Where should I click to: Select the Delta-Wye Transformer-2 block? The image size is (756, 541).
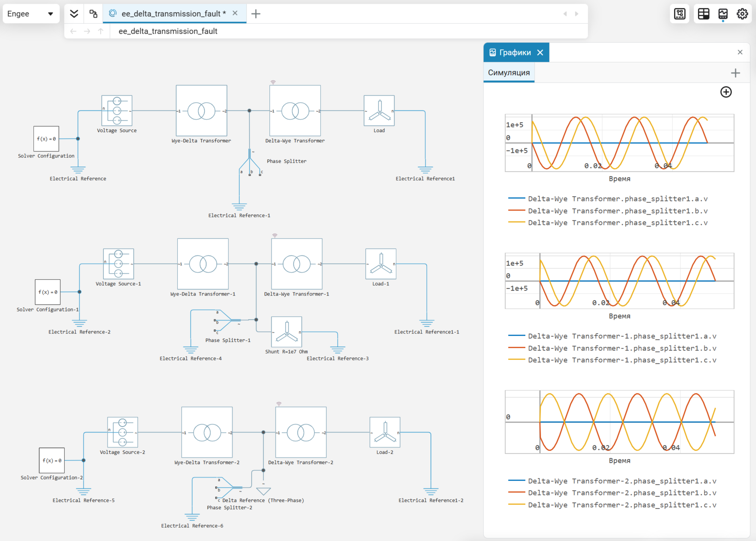point(301,432)
